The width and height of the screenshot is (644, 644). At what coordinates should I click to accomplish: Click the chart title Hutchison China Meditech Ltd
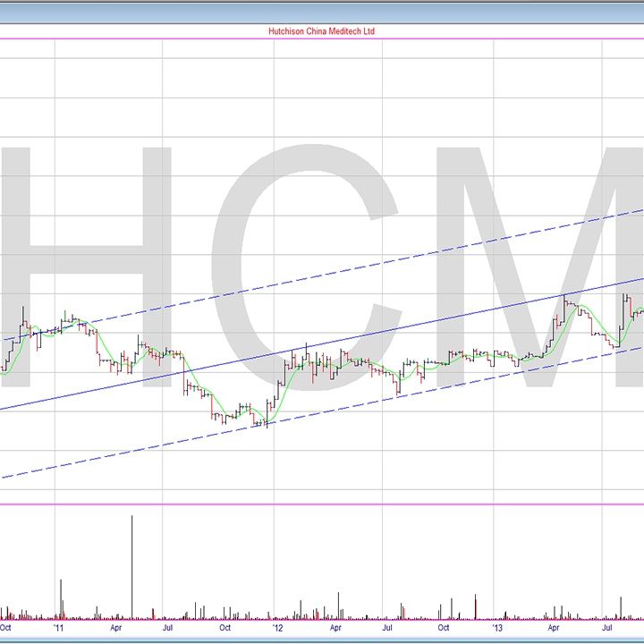pos(322,30)
